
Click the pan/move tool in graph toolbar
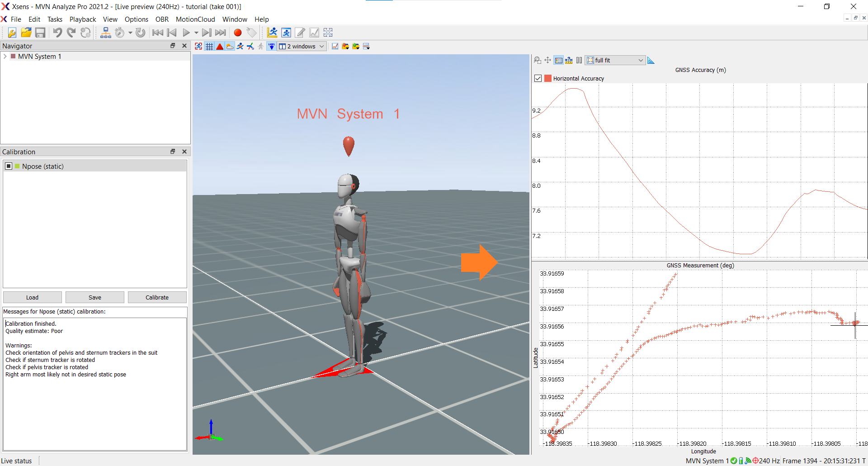click(547, 60)
